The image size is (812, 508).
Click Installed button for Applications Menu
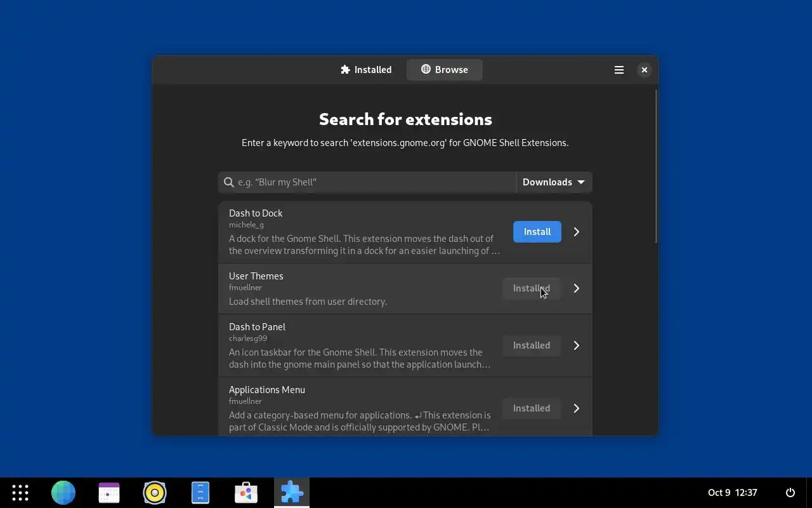[x=532, y=408]
